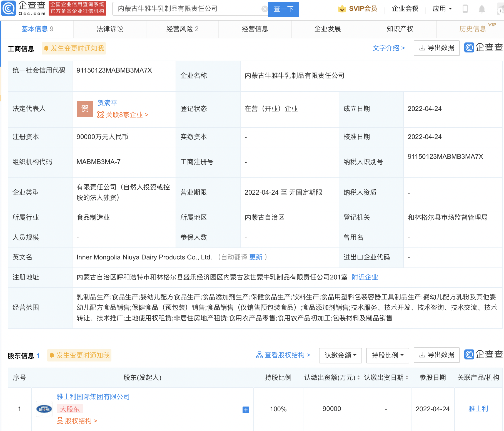The height and width of the screenshot is (431, 504).
Task: Click 发生变更时通知我 next to 工商信息
Action: coord(74,48)
